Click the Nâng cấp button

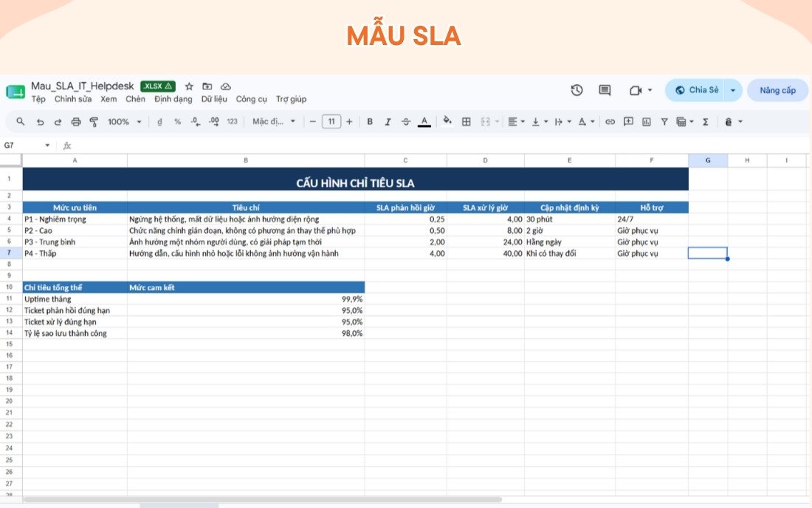point(777,91)
